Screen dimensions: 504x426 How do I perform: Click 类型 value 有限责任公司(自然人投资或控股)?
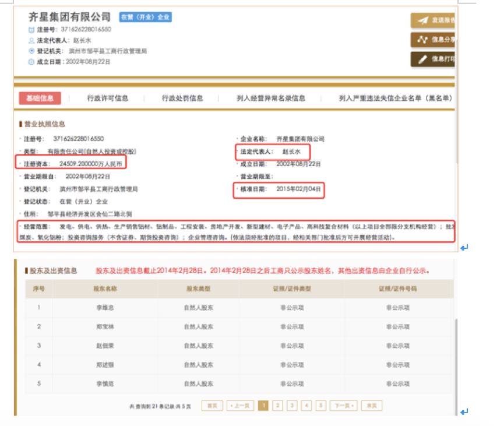(92, 152)
